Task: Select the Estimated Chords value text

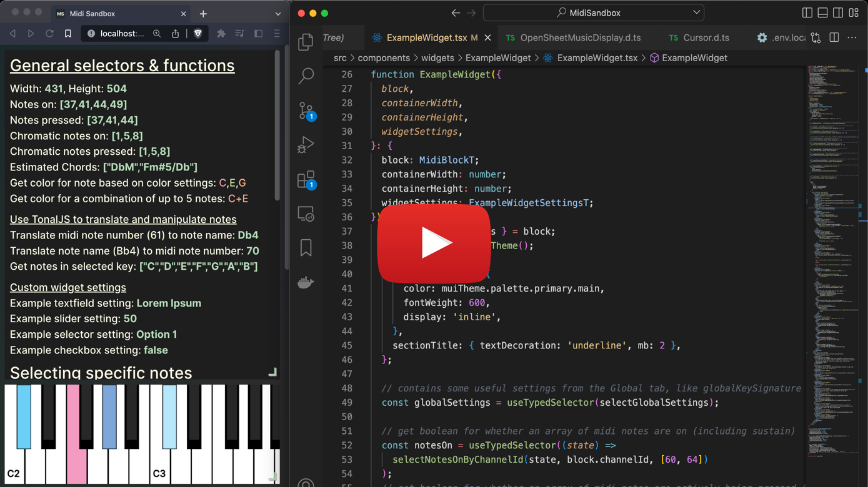Action: [150, 167]
